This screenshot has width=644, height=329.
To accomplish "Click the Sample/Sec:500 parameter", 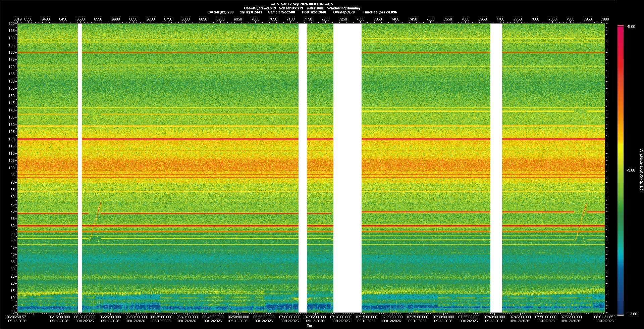I will (281, 12).
